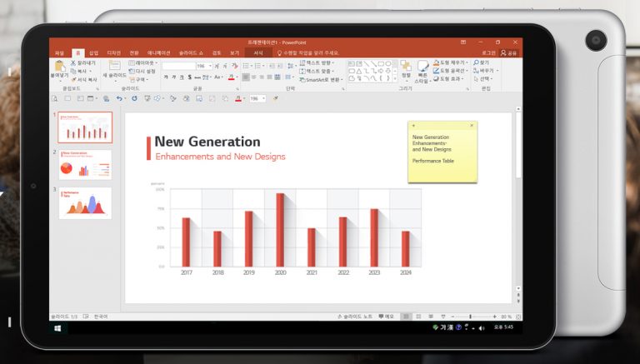The width and height of the screenshot is (640, 364).
Task: Toggle text shadow (S) formatting
Action: click(189, 77)
